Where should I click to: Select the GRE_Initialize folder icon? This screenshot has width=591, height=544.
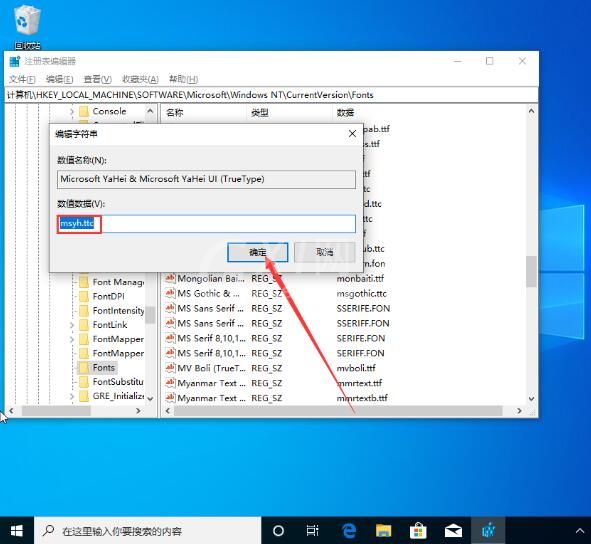84,396
